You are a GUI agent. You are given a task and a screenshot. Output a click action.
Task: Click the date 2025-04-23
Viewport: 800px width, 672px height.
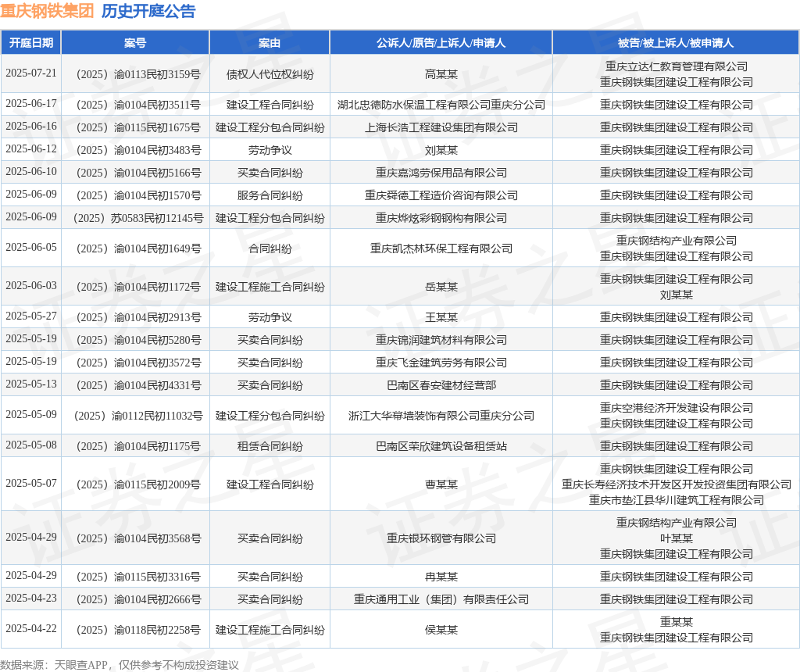coord(31,598)
